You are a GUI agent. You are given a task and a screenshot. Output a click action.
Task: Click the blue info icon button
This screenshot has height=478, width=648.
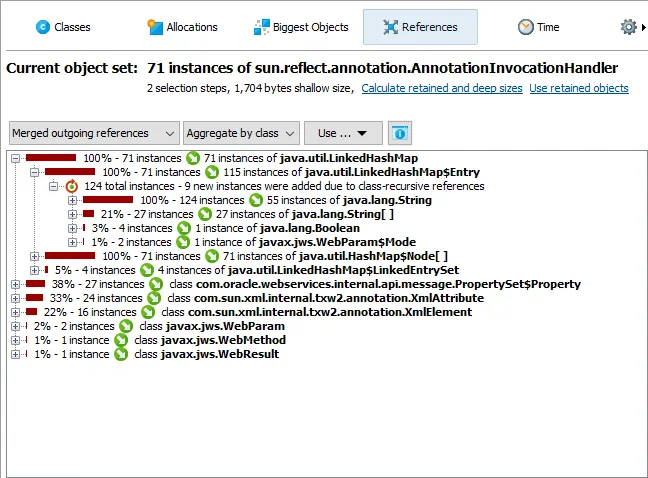[400, 133]
